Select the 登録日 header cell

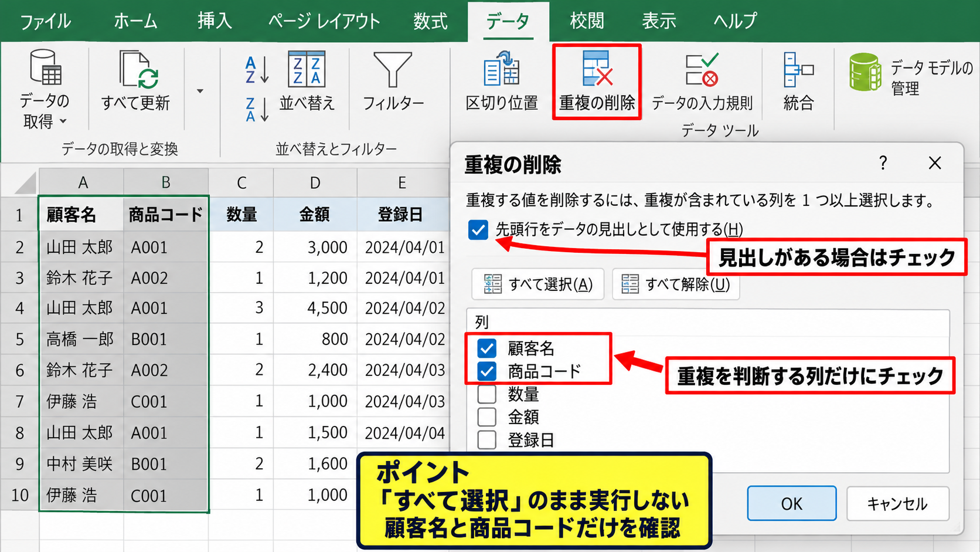[x=401, y=215]
